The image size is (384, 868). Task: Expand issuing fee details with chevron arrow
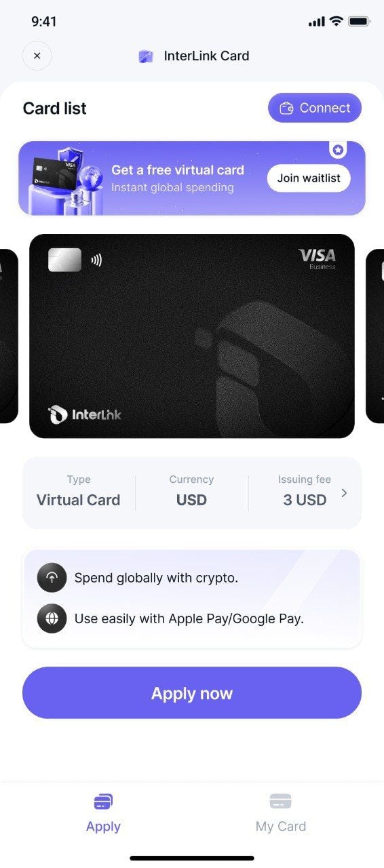coord(344,493)
